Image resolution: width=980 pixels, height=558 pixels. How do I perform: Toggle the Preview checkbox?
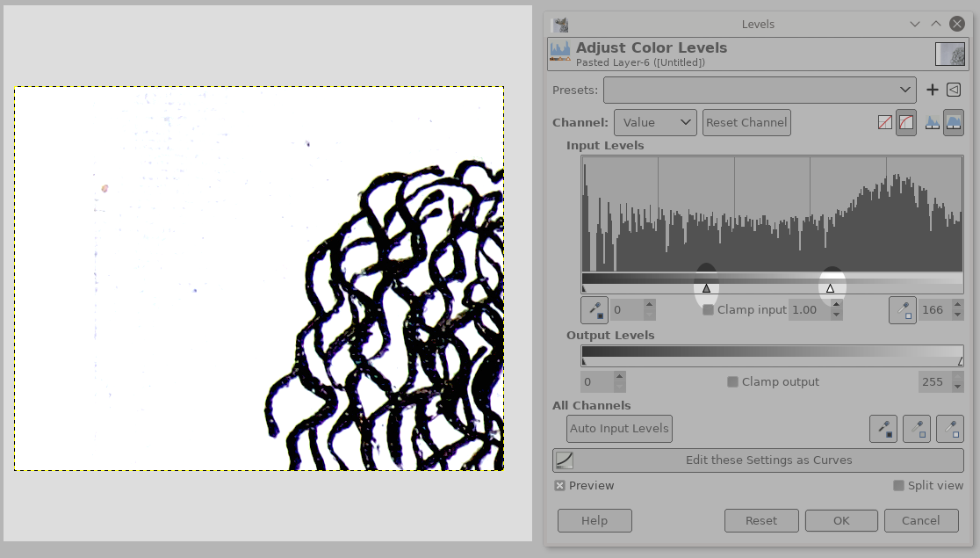[x=559, y=485]
